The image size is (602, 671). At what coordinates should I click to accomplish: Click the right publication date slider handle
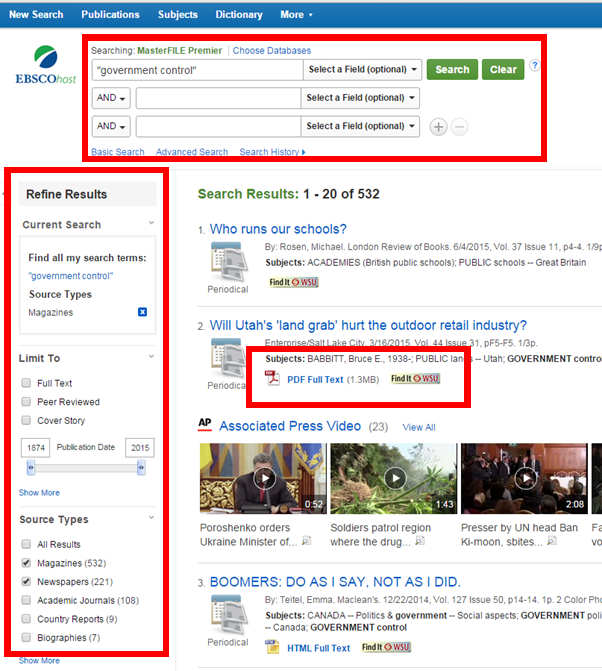(x=141, y=468)
